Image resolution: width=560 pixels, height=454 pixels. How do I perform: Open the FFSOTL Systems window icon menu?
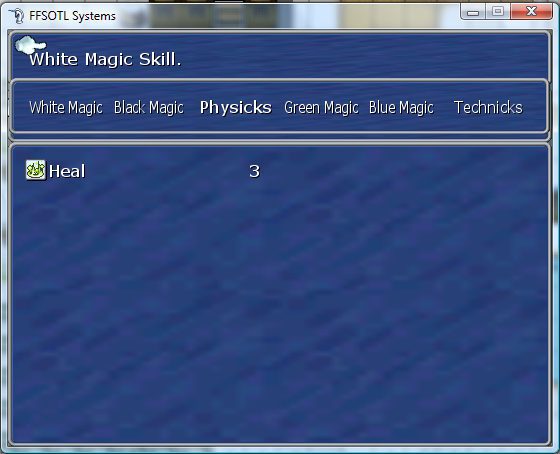tap(16, 16)
